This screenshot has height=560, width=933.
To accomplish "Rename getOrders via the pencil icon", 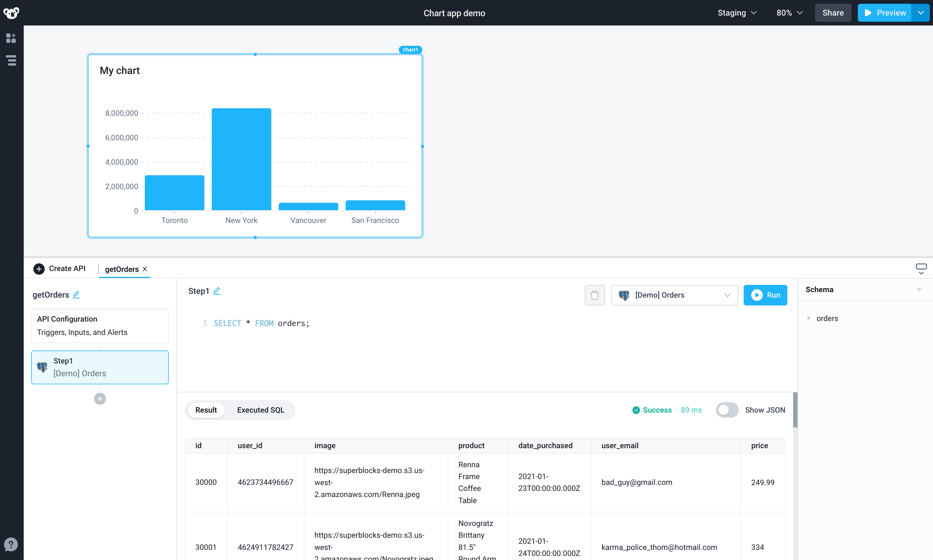I will [77, 295].
